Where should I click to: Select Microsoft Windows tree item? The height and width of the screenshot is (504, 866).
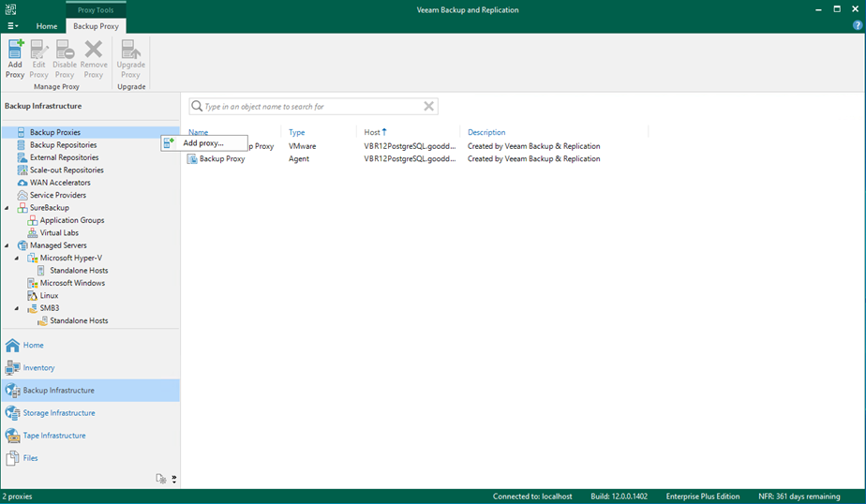[72, 283]
